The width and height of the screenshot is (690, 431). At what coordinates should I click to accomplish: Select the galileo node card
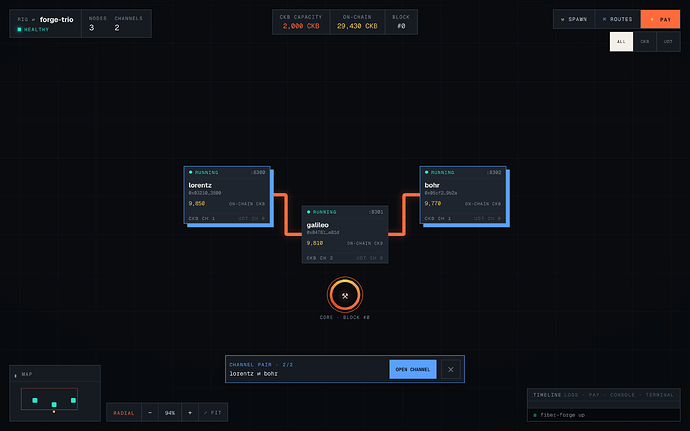pos(345,234)
